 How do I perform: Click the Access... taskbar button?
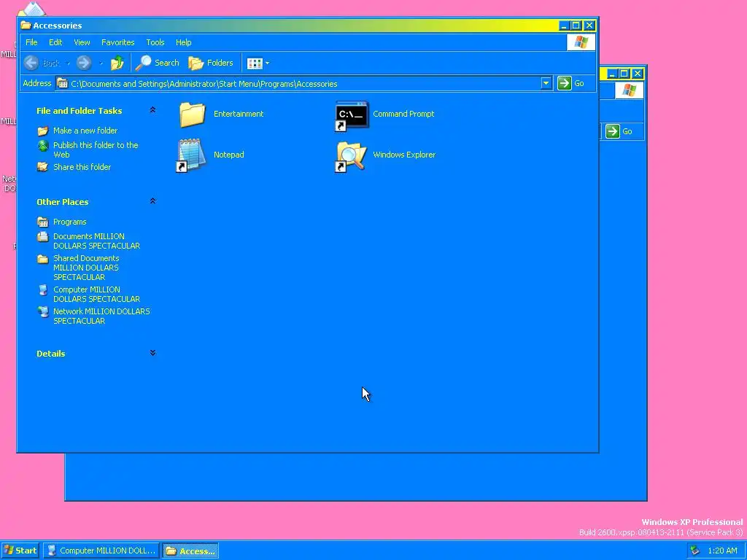[x=190, y=551]
